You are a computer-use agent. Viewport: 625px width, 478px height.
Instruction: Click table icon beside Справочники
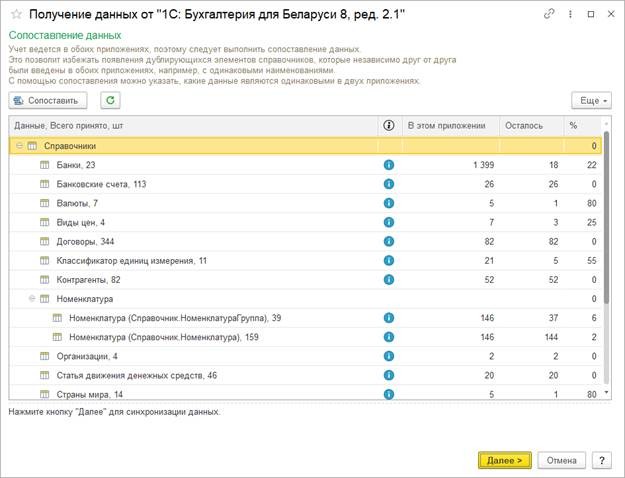(x=32, y=146)
